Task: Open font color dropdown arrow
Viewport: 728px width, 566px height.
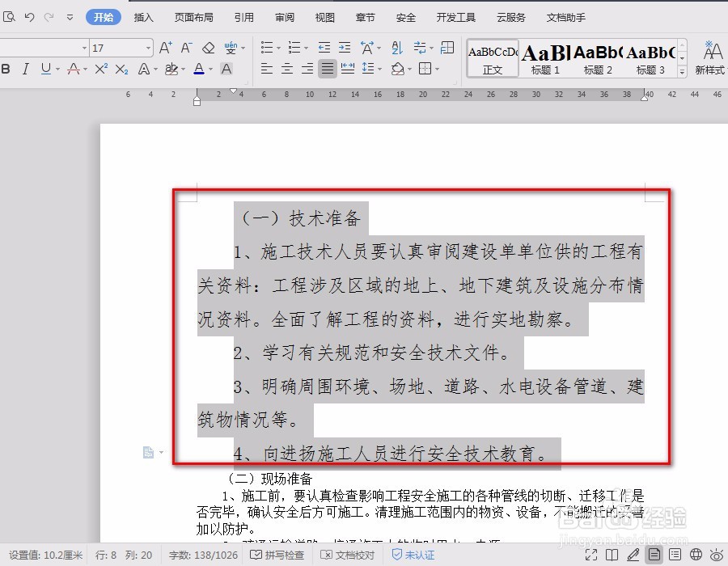Action: point(211,70)
